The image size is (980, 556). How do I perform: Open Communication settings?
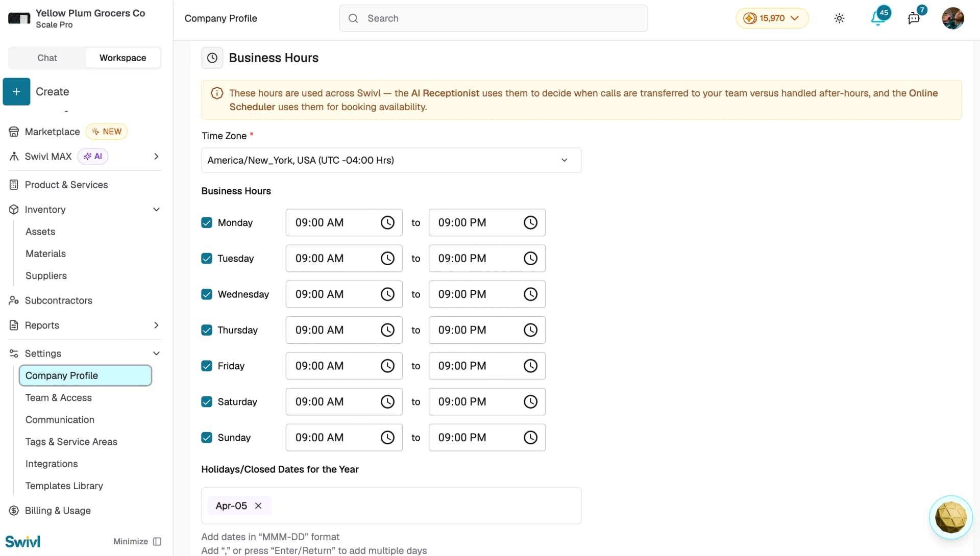coord(60,419)
